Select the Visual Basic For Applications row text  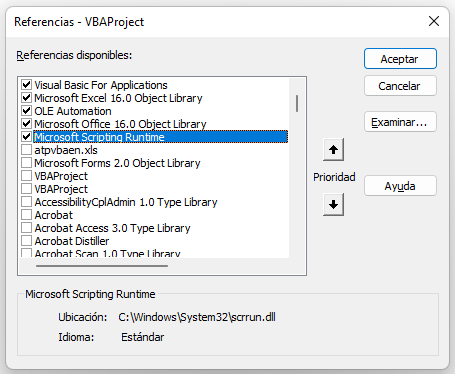101,85
